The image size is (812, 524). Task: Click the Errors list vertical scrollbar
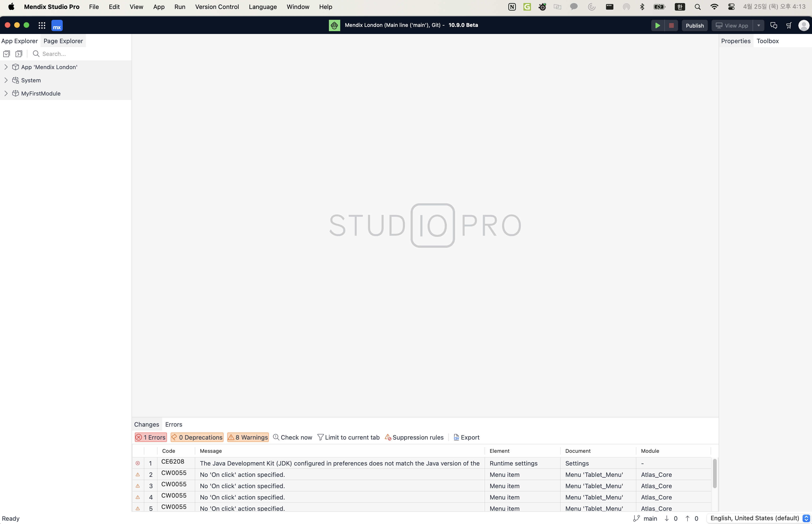715,473
